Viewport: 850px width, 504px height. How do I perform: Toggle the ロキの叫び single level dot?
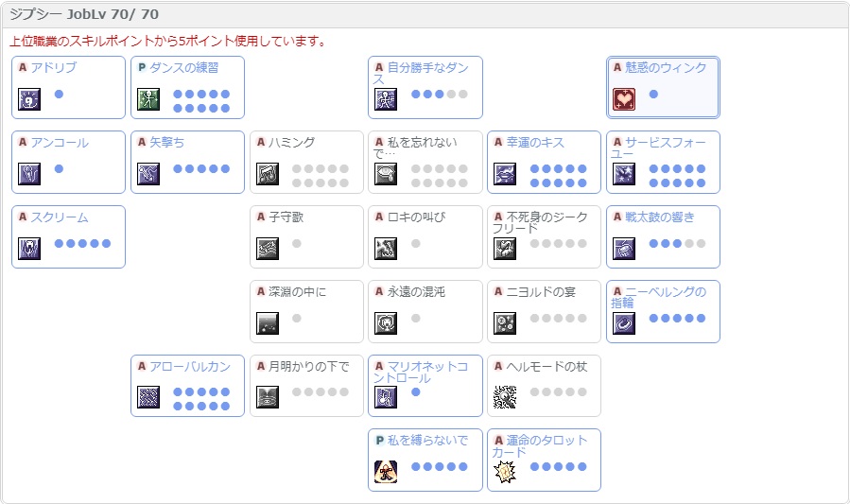(416, 244)
